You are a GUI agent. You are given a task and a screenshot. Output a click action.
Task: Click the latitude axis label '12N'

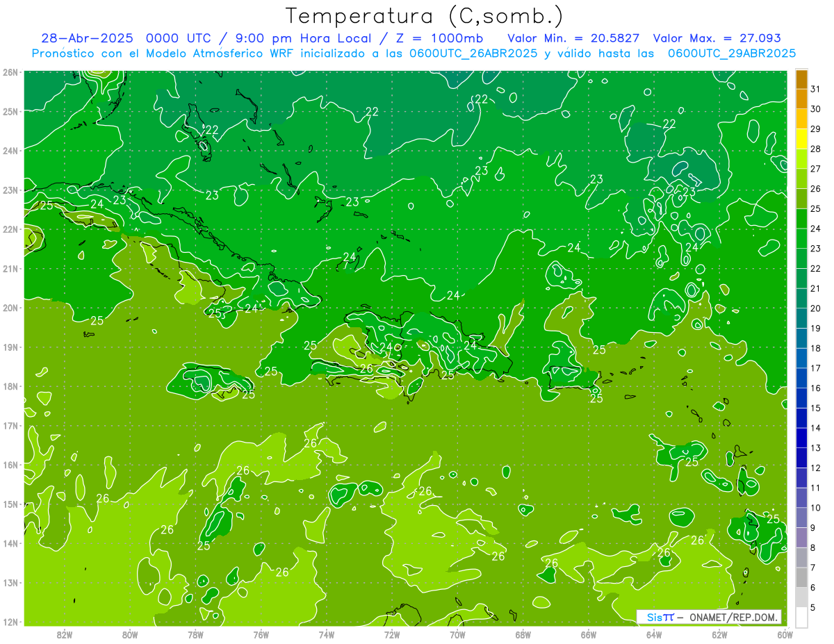point(10,622)
